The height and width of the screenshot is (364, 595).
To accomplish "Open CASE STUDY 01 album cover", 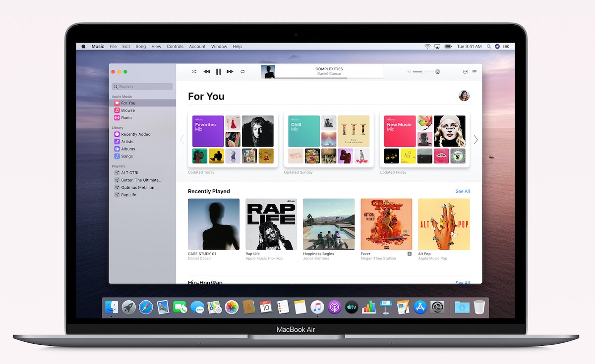I will pos(214,224).
